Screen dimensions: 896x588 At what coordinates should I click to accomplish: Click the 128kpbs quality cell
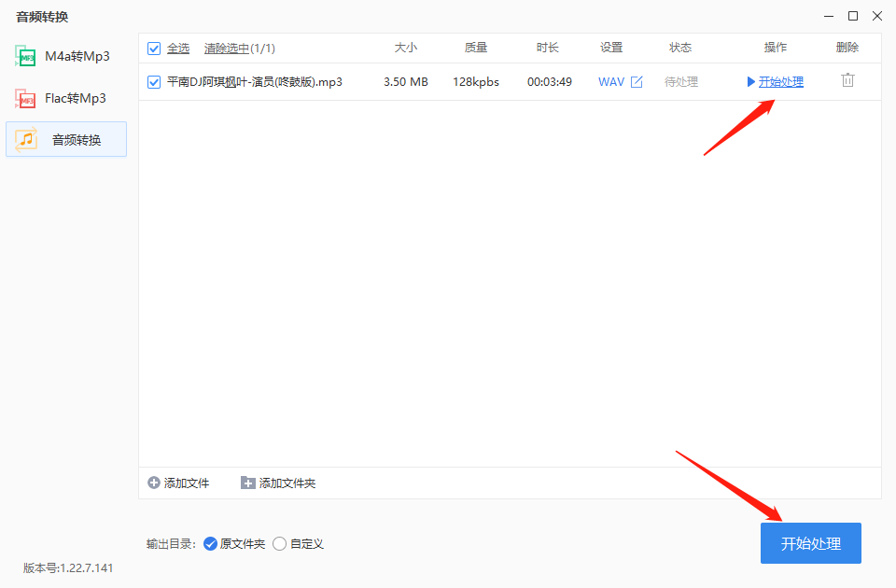point(476,82)
